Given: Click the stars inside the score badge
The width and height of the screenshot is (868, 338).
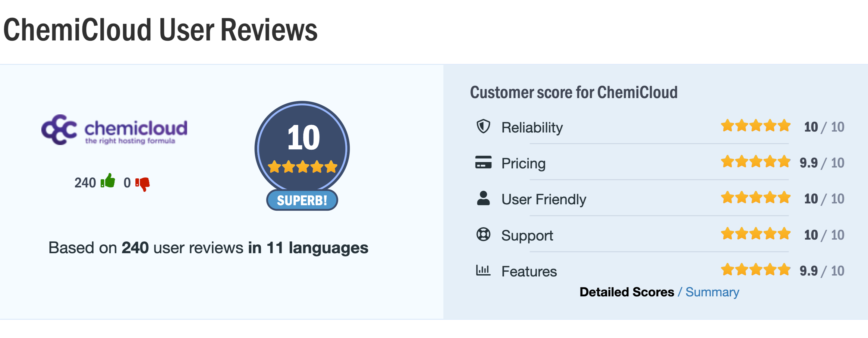Looking at the screenshot, I should tap(302, 167).
